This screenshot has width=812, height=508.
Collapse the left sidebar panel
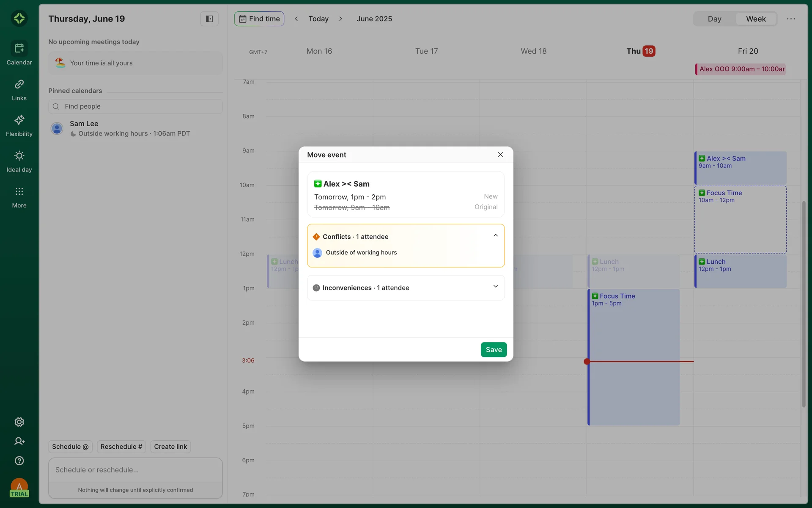209,19
